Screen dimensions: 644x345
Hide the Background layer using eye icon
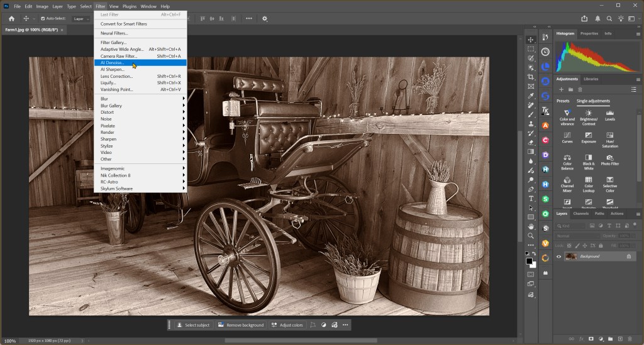click(558, 256)
